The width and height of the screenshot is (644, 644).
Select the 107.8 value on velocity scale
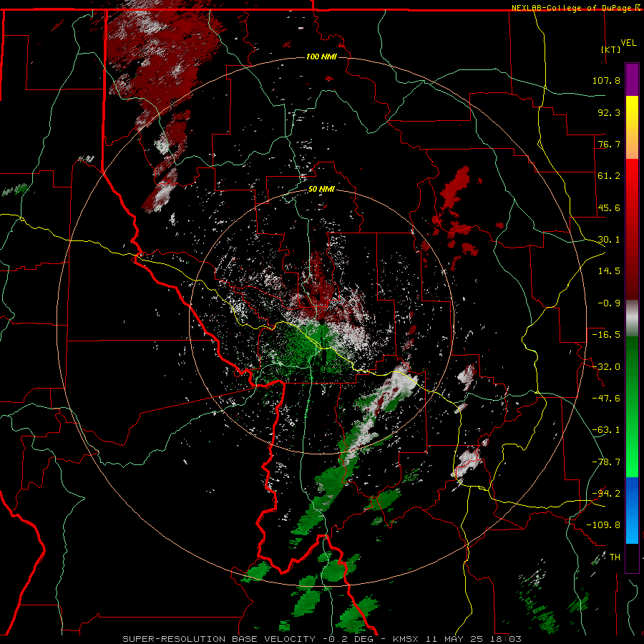pyautogui.click(x=606, y=80)
